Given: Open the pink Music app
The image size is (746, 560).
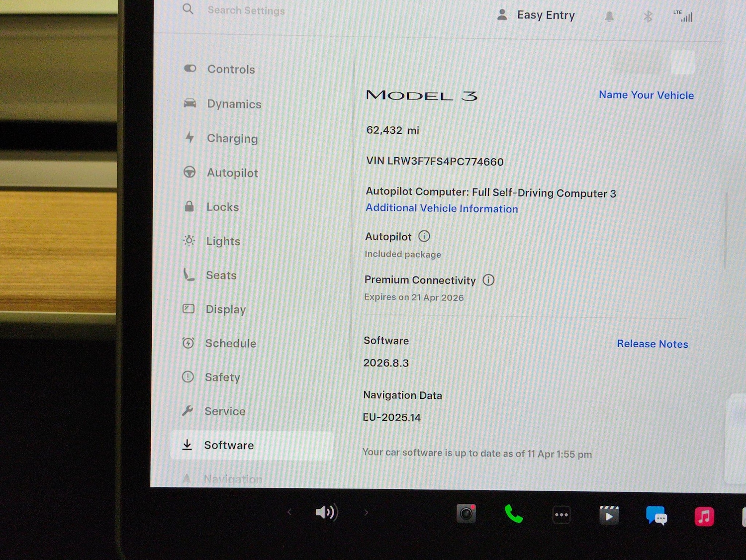Looking at the screenshot, I should pyautogui.click(x=704, y=517).
